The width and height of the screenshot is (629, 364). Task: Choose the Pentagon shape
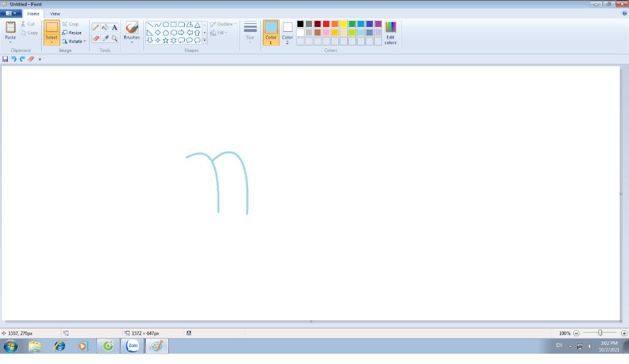pos(166,33)
